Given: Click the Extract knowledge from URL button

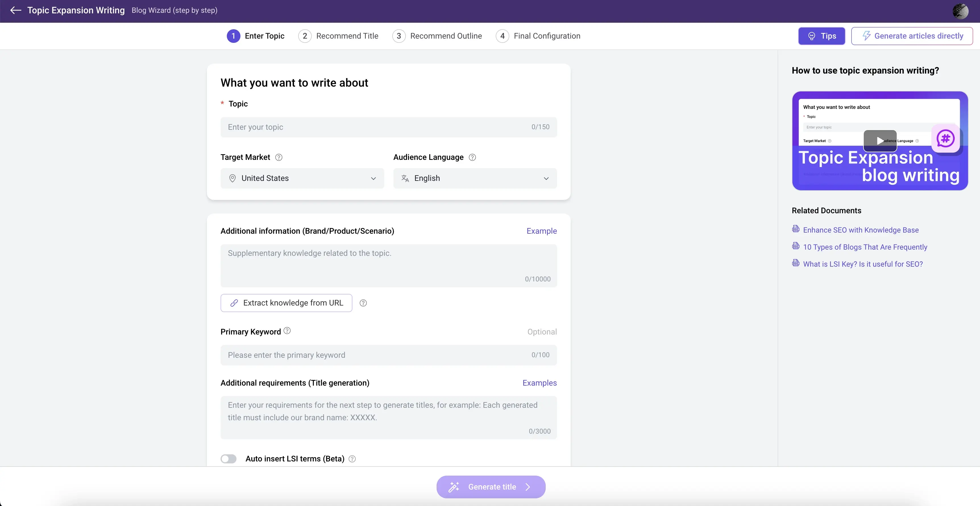Looking at the screenshot, I should coord(286,303).
